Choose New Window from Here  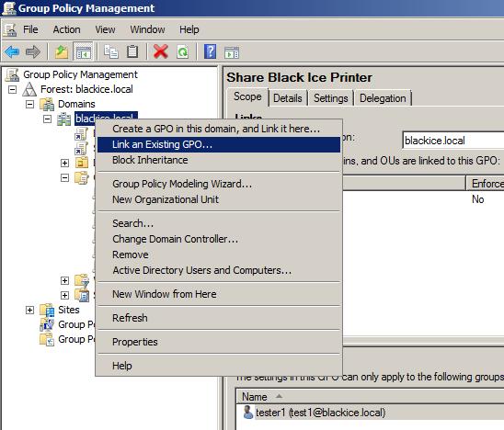point(219,294)
